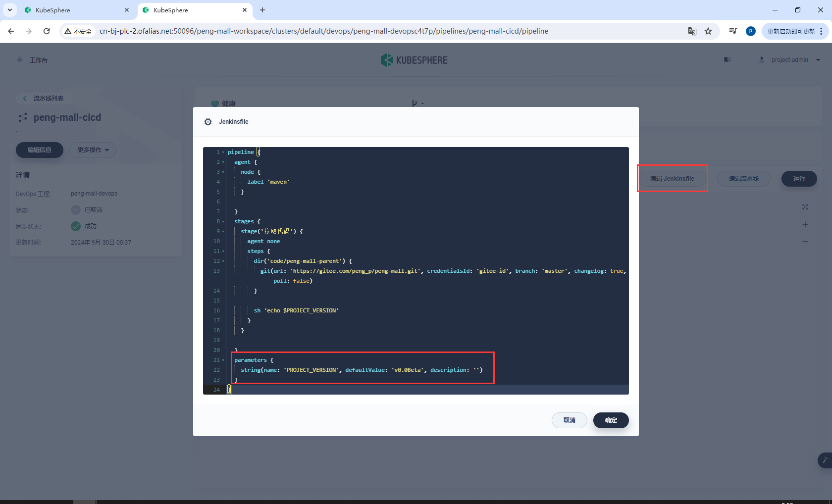Bookmark this page with star icon
The height and width of the screenshot is (504, 832).
click(708, 31)
